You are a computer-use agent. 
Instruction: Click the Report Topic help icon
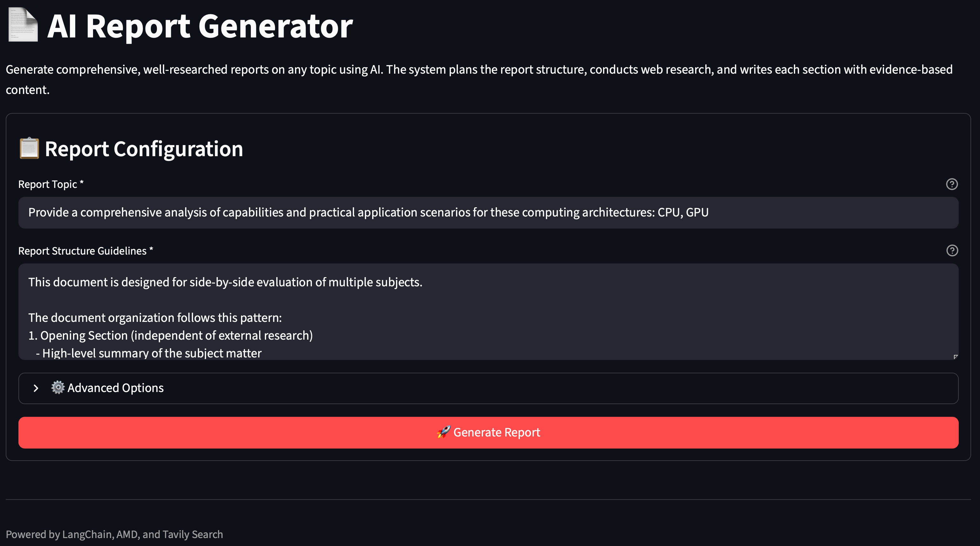[x=952, y=184]
